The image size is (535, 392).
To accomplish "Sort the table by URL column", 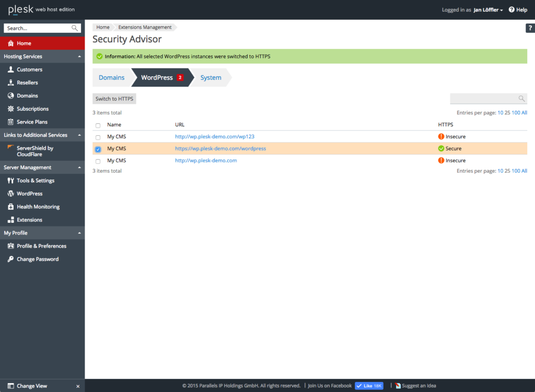I will click(x=180, y=125).
